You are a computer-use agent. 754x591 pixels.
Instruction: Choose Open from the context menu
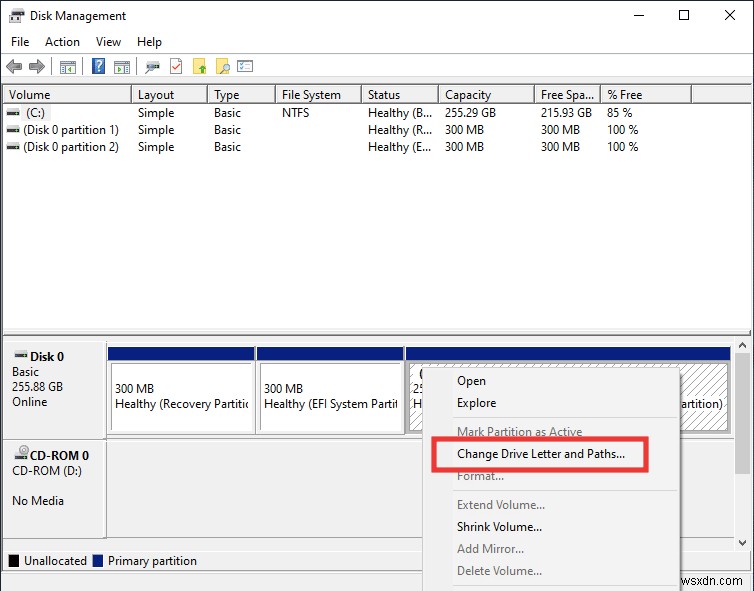(551, 381)
